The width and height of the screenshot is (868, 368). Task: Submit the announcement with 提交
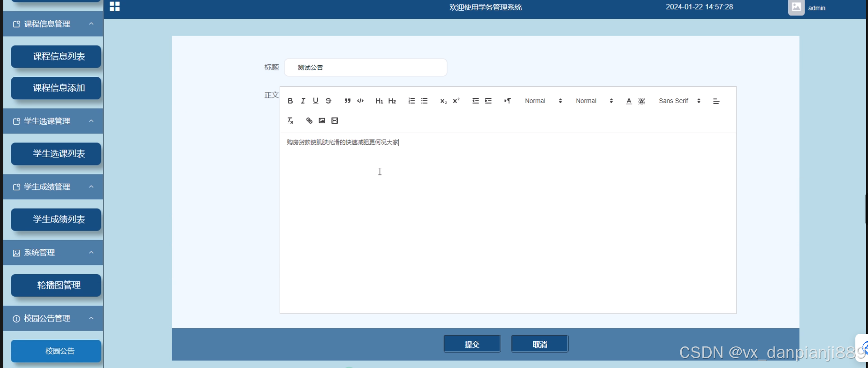(472, 344)
